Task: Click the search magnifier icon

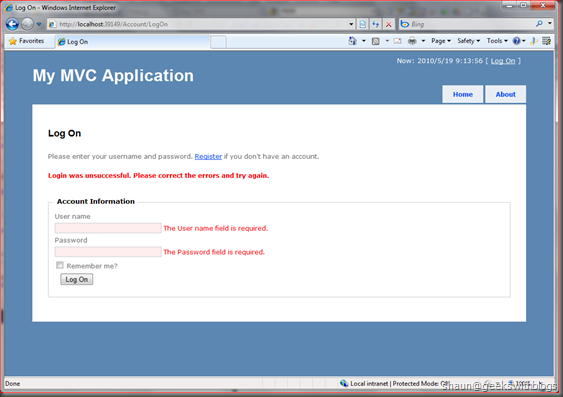Action: [539, 24]
